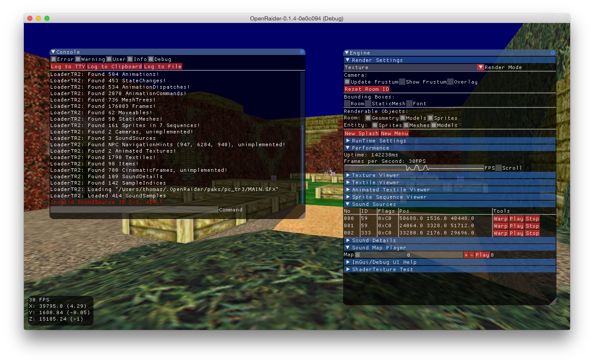
Task: Toggle the FPS graph Scroll checkbox
Action: pos(498,168)
